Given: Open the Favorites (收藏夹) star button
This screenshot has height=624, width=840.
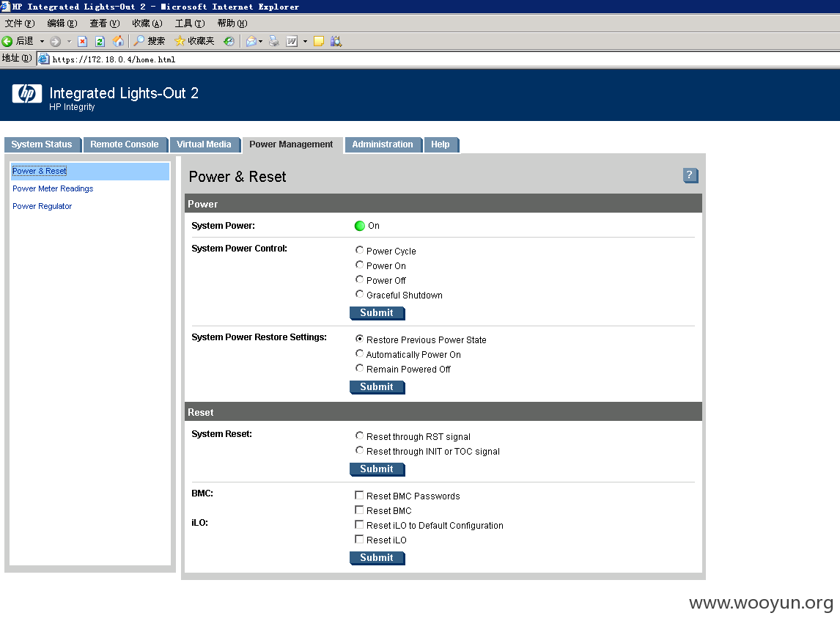Looking at the screenshot, I should pos(194,41).
